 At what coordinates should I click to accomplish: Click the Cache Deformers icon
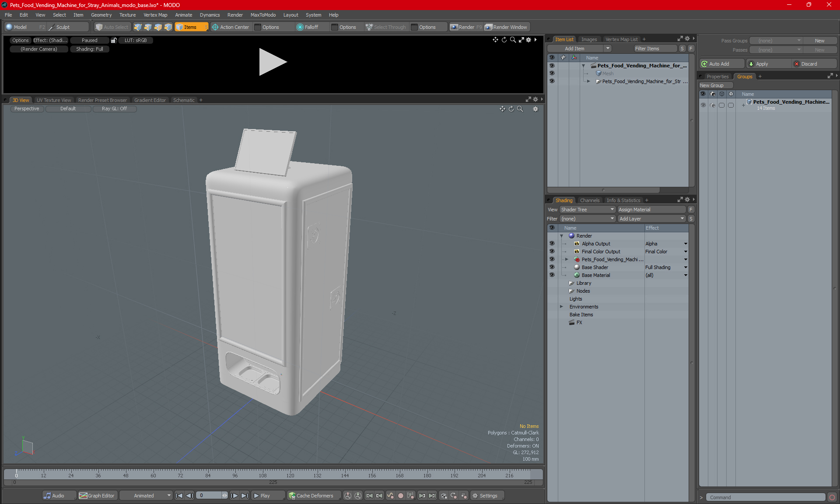[x=292, y=496]
